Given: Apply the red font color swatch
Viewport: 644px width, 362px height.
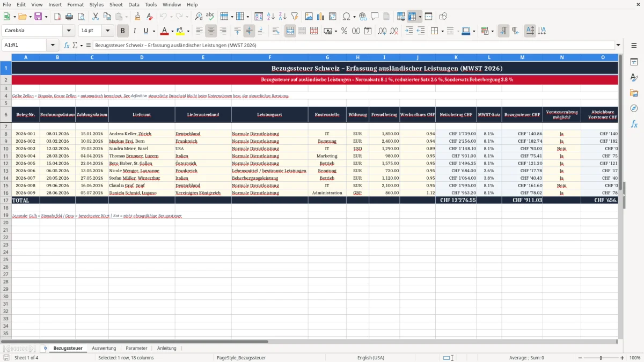Looking at the screenshot, I should click(164, 31).
